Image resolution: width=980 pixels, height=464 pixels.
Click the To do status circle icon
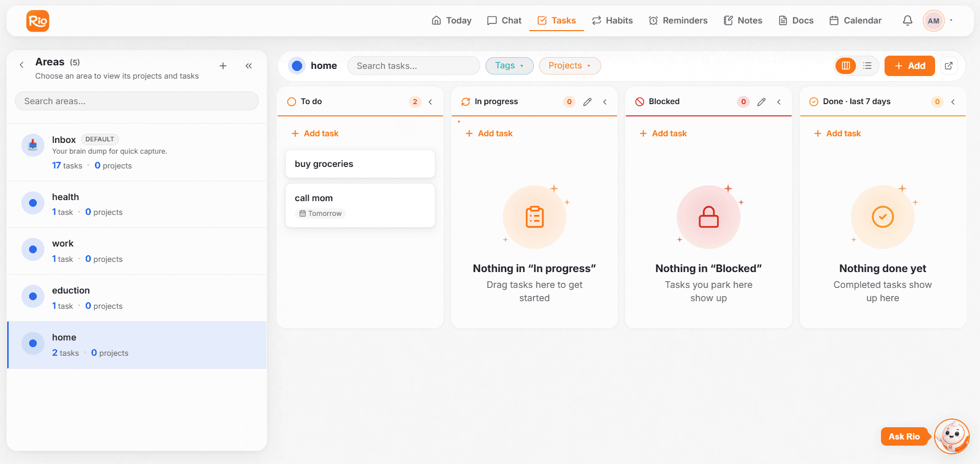(291, 102)
